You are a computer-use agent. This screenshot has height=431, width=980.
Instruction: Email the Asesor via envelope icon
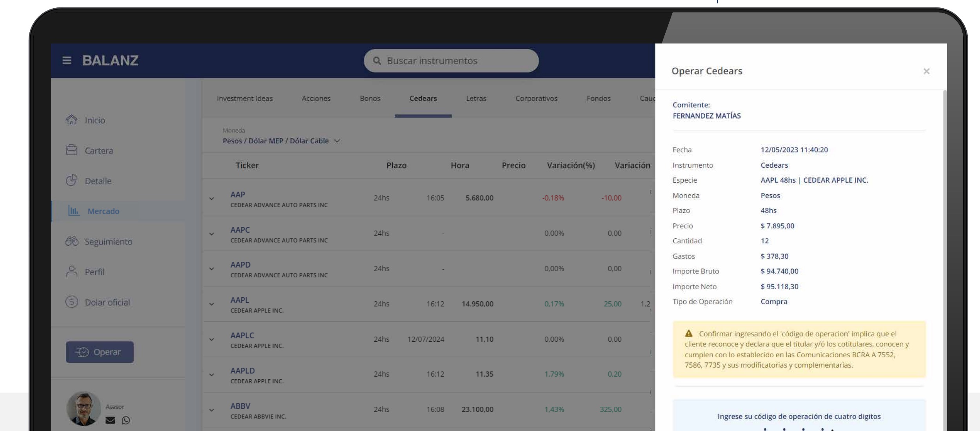(110, 420)
